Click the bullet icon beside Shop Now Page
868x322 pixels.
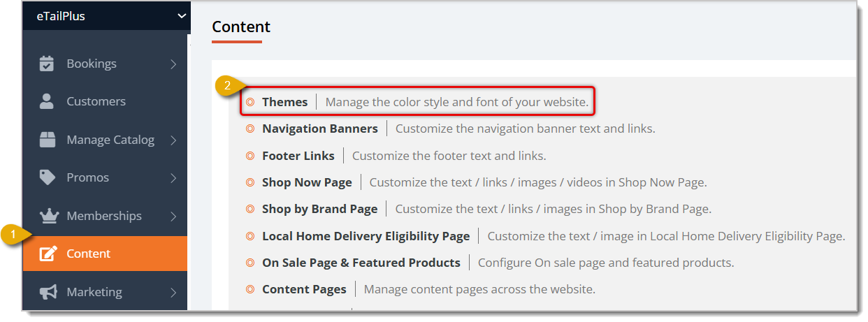coord(249,182)
